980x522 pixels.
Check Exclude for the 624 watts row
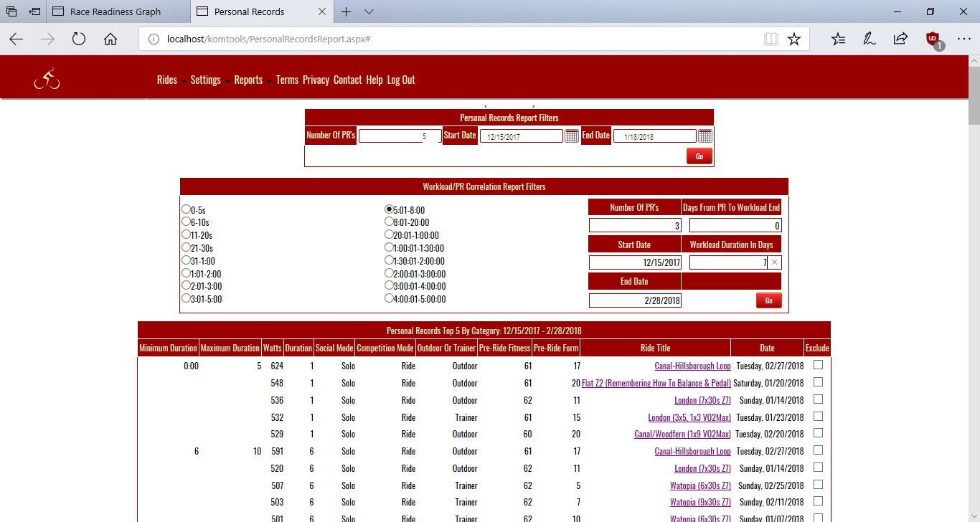818,365
